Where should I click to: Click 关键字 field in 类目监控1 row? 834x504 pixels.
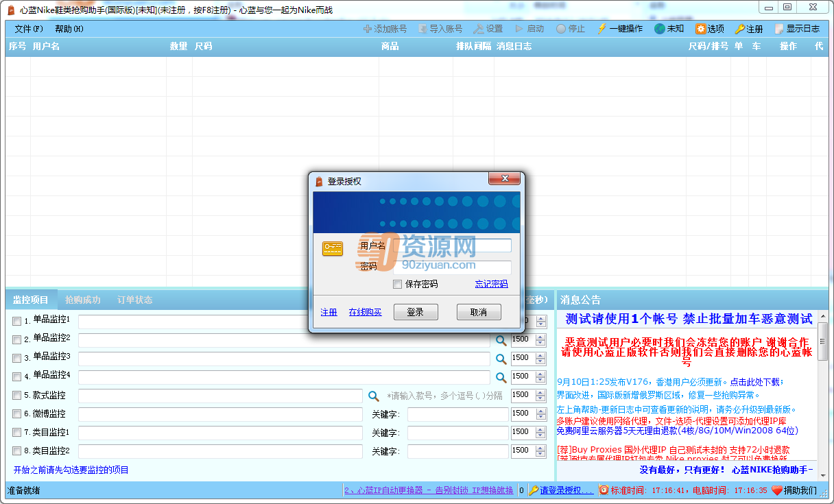coord(458,433)
